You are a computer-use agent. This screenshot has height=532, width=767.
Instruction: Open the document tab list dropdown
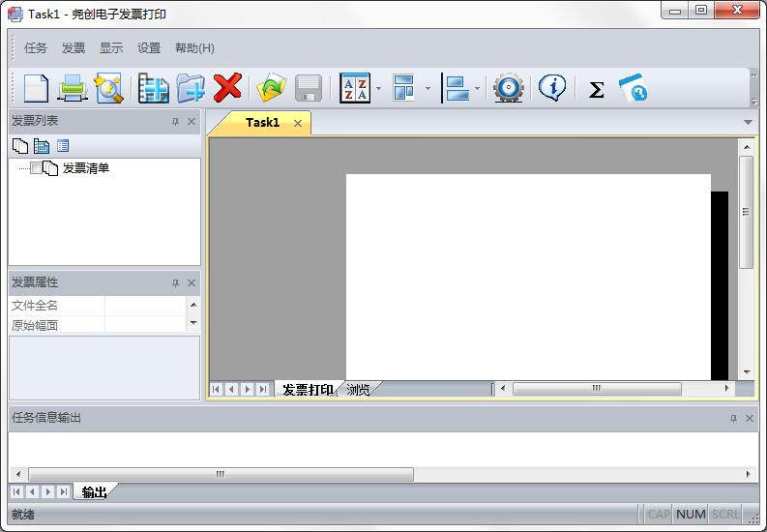[x=748, y=123]
